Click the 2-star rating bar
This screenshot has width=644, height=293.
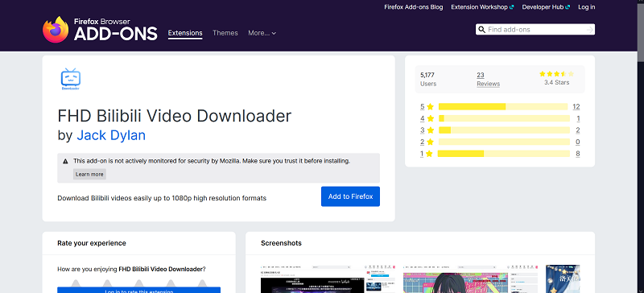click(504, 142)
